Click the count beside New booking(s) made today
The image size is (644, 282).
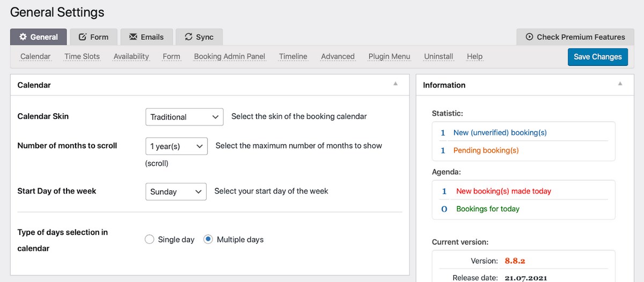[x=444, y=191]
